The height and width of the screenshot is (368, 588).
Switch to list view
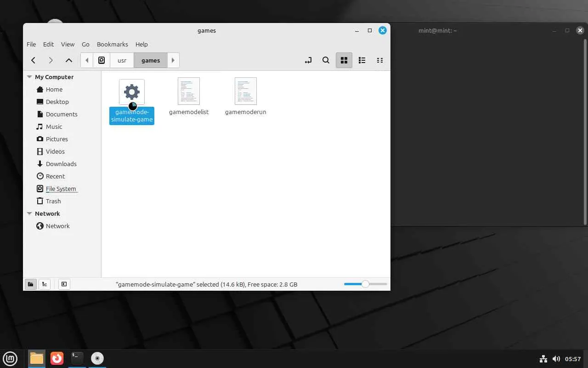362,60
